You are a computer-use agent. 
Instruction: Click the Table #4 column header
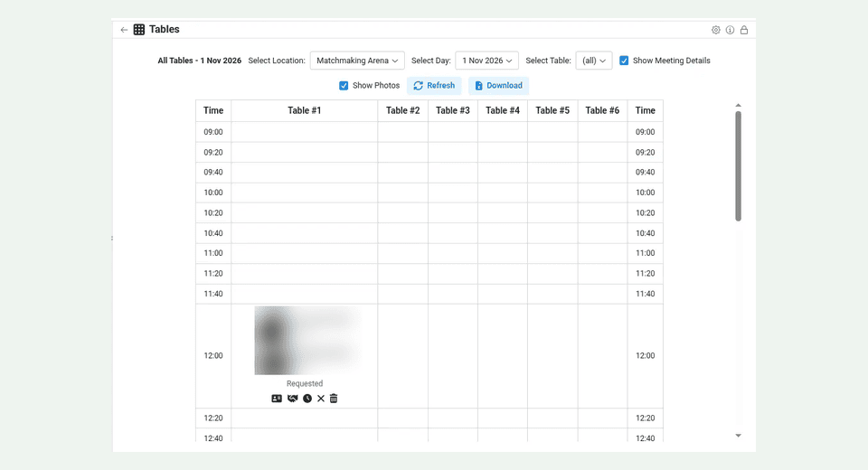click(x=503, y=110)
